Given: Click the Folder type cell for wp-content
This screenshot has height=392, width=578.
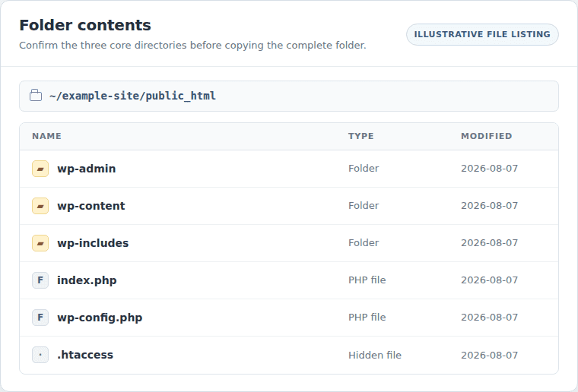Looking at the screenshot, I should (x=364, y=206).
